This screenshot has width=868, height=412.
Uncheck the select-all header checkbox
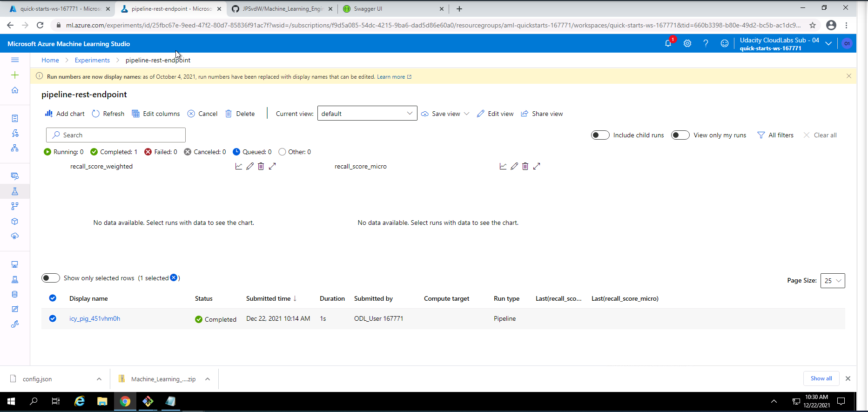tap(53, 298)
